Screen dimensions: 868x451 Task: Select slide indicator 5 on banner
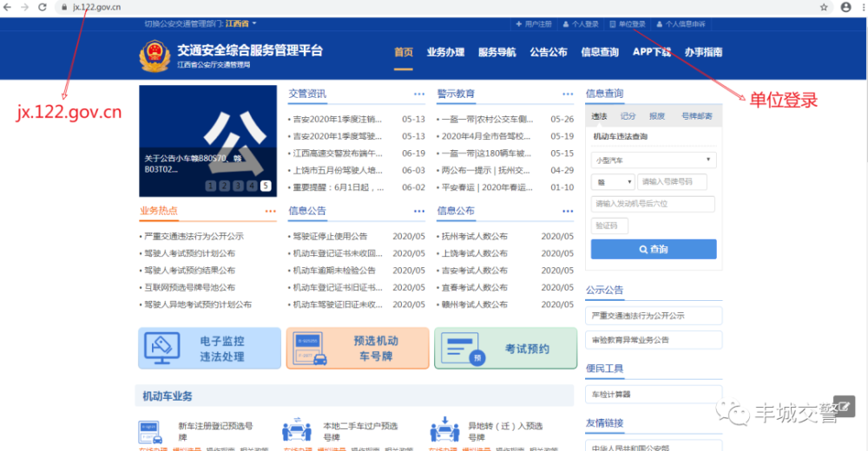coord(266,186)
